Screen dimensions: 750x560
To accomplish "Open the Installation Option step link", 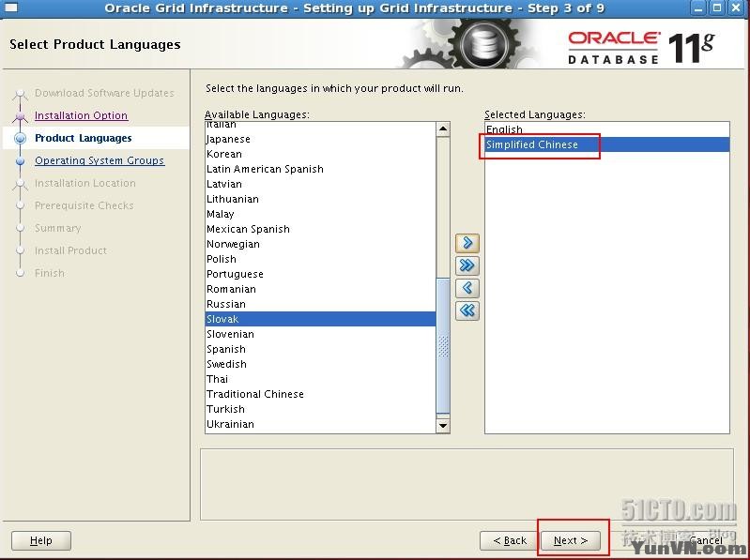I will point(82,115).
